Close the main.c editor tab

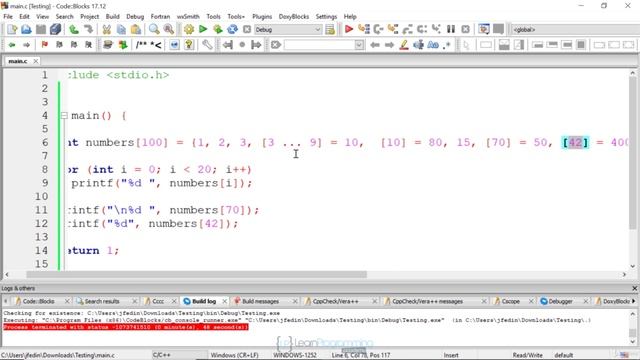pos(36,61)
